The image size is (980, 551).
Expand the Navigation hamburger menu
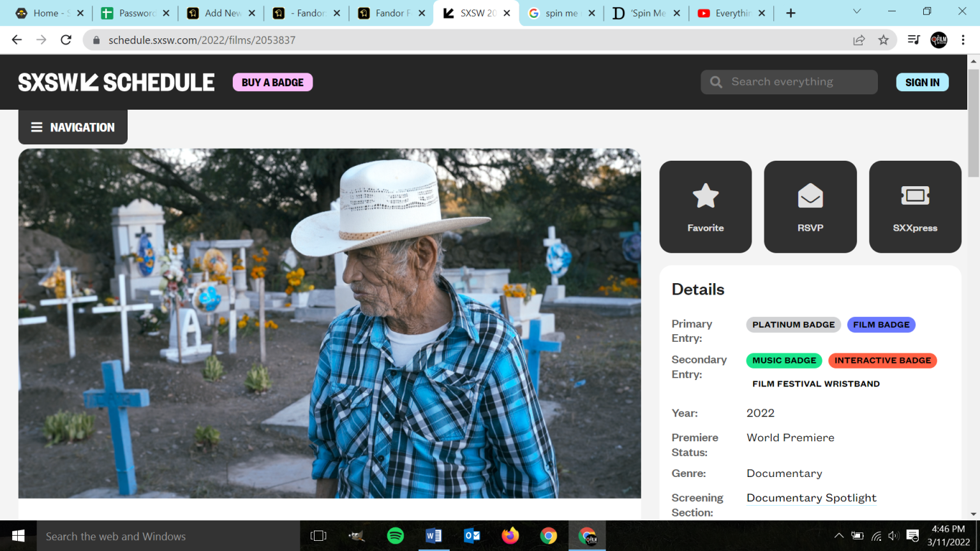(73, 128)
